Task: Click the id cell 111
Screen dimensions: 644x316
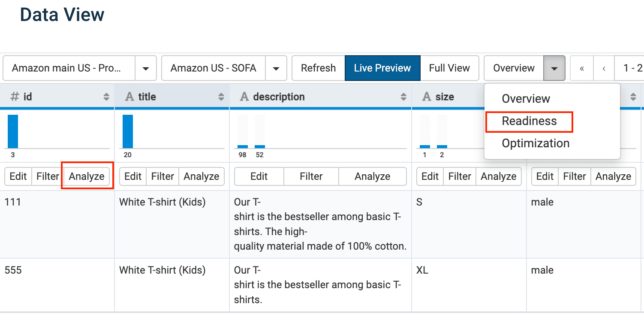Action: coord(57,224)
